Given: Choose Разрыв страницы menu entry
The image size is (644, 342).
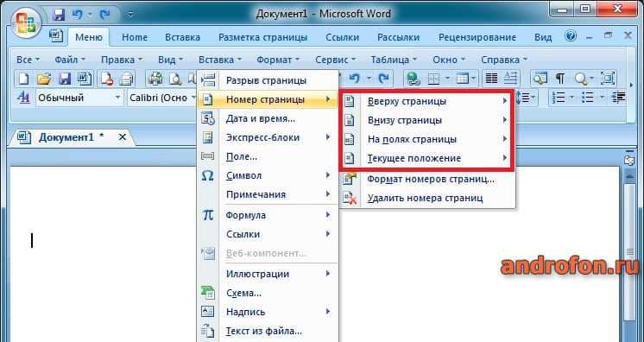Looking at the screenshot, I should tap(268, 80).
